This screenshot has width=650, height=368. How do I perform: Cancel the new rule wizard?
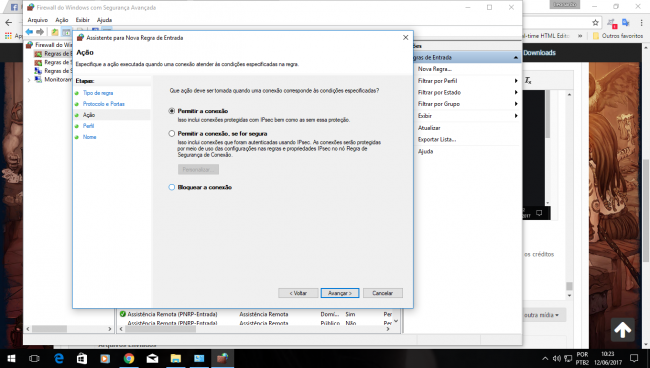(382, 293)
